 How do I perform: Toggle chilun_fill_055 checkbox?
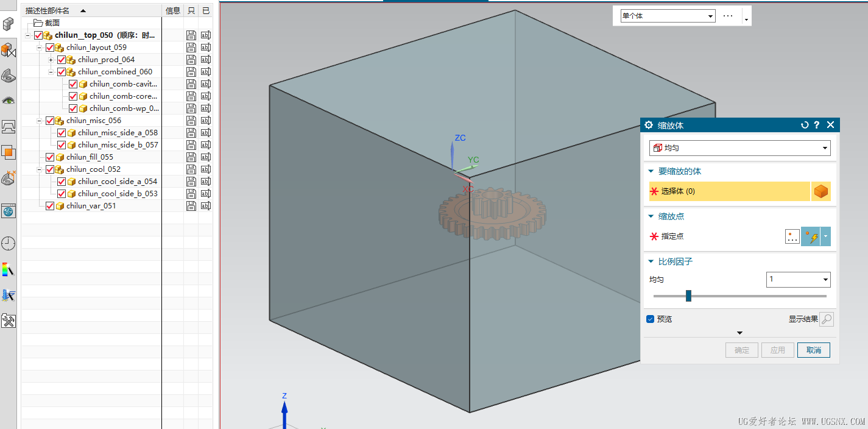tap(50, 157)
